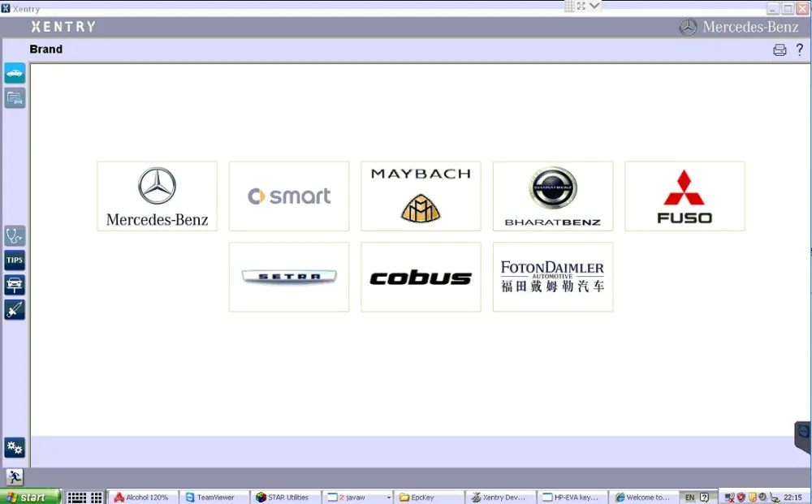Click the grid icon in the title bar
The width and height of the screenshot is (812, 504).
[569, 6]
